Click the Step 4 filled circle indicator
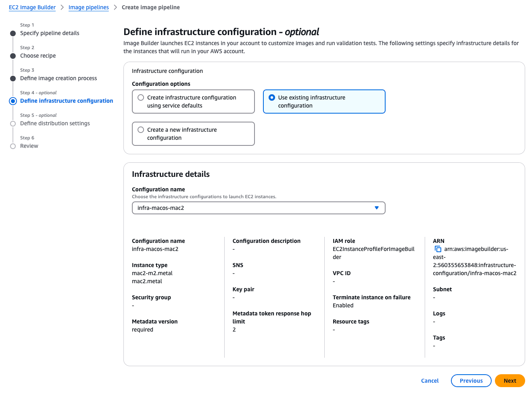The image size is (532, 398). pos(13,101)
